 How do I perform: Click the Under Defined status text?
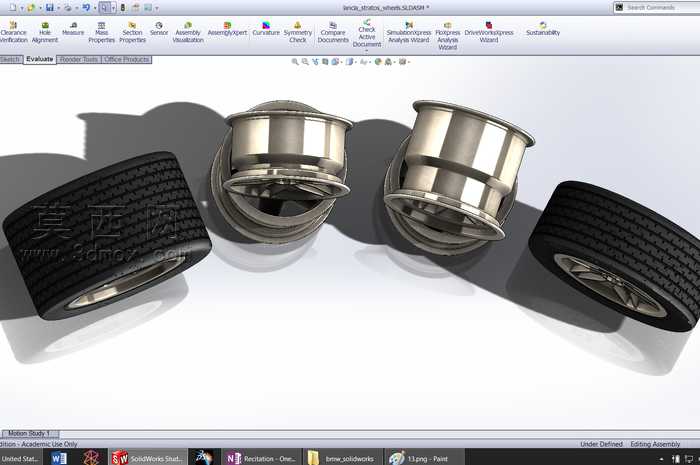[601, 444]
